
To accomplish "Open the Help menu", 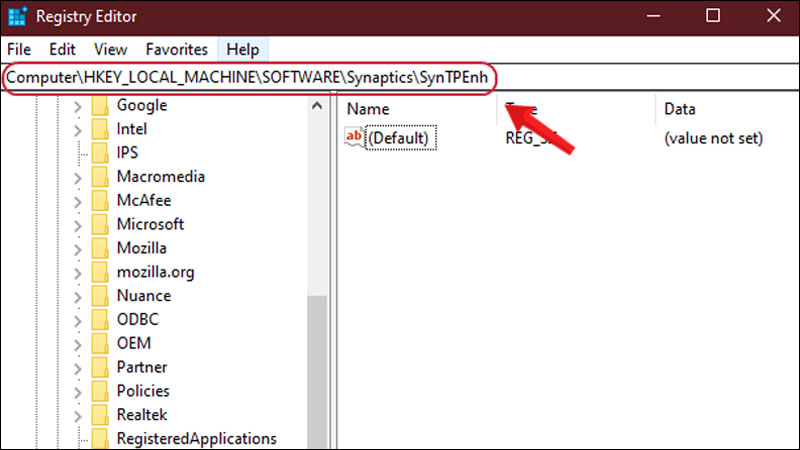I will (x=243, y=49).
